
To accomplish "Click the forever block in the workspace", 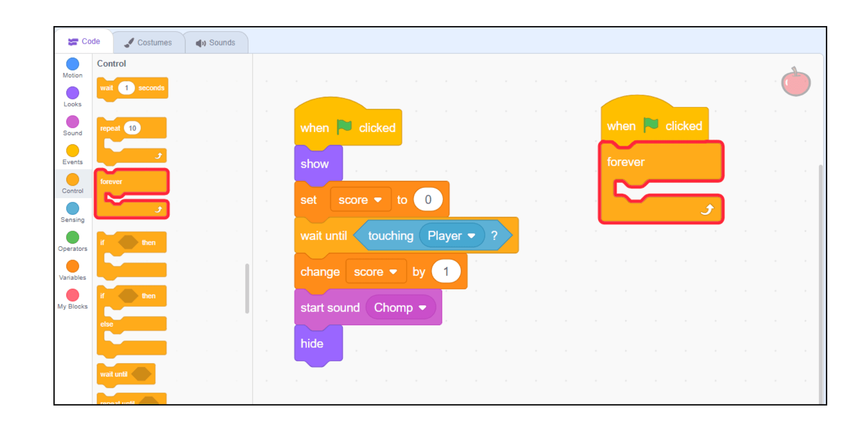I will tap(661, 182).
